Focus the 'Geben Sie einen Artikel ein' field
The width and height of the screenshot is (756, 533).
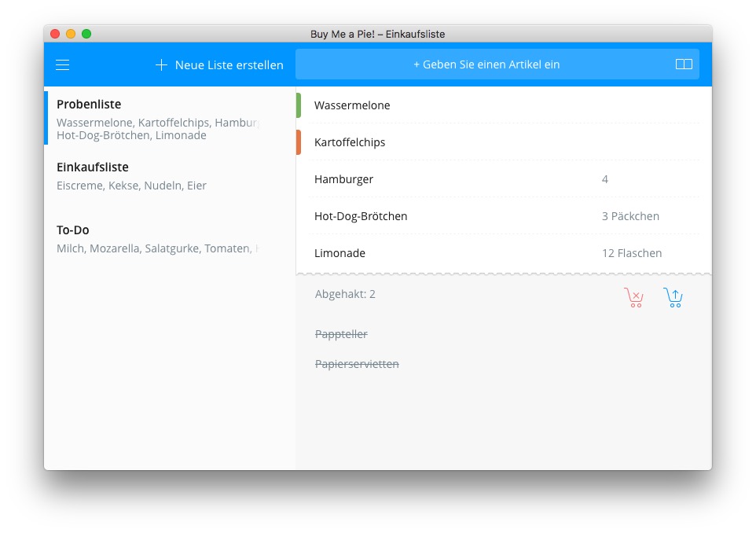[486, 64]
